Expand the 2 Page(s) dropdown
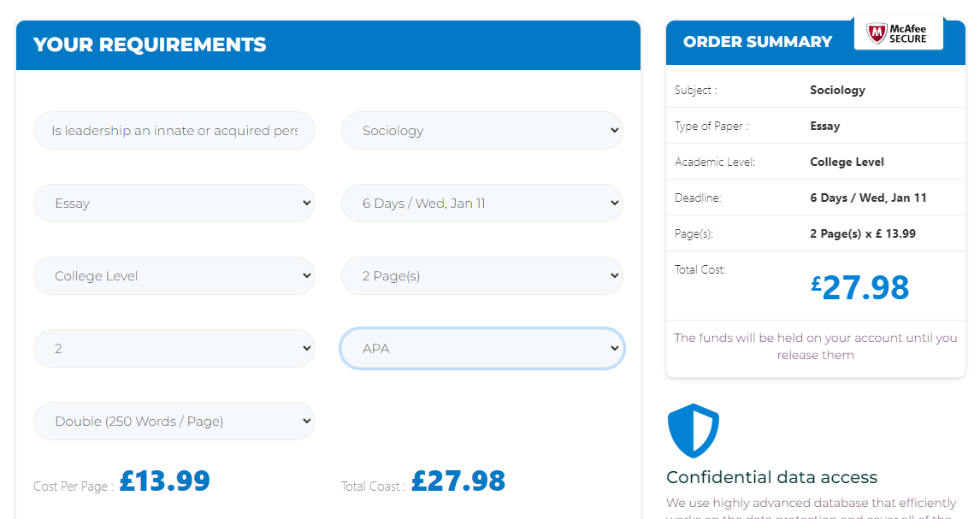Image resolution: width=980 pixels, height=519 pixels. (x=481, y=275)
